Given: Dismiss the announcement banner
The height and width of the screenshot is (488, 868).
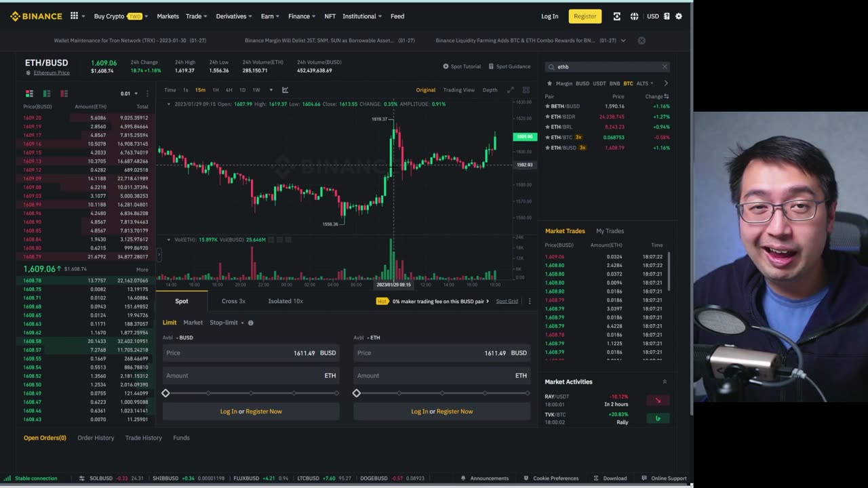Looking at the screenshot, I should [642, 41].
